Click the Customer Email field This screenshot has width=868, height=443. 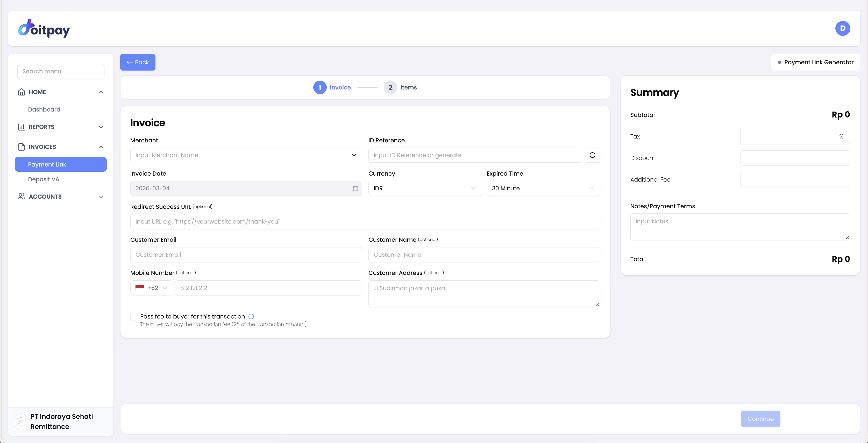click(246, 255)
